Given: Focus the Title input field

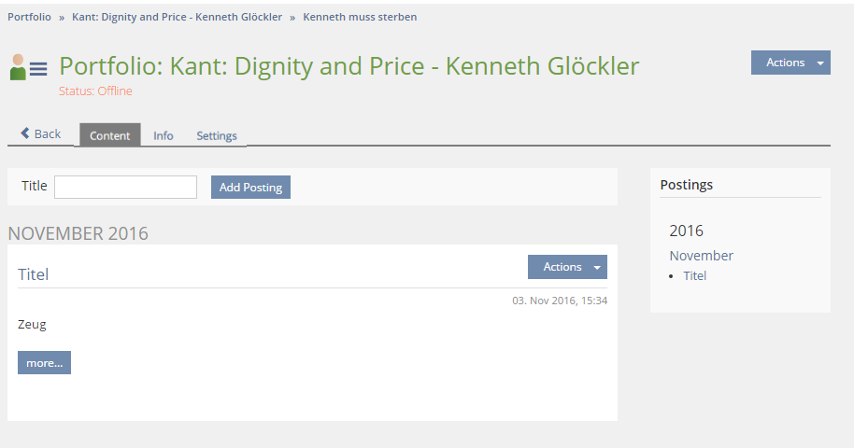Looking at the screenshot, I should (125, 188).
